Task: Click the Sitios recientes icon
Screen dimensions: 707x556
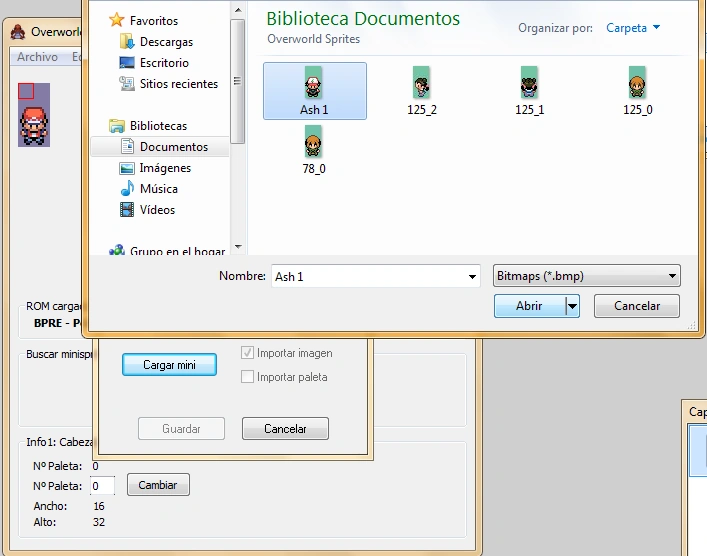Action: point(127,83)
